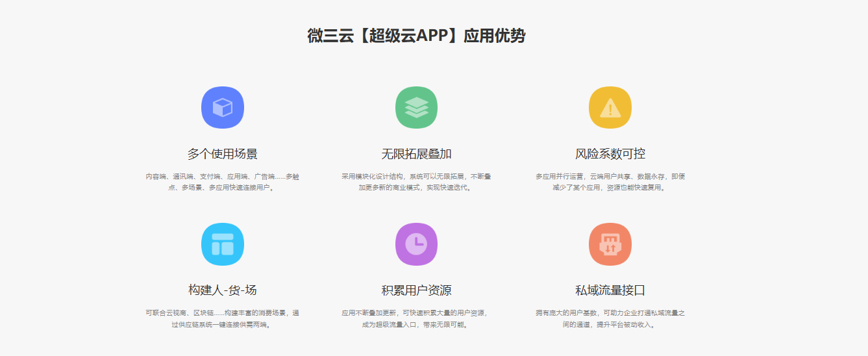Select the description about 庞大的用户基数
The width and height of the screenshot is (868, 356).
[x=610, y=318]
